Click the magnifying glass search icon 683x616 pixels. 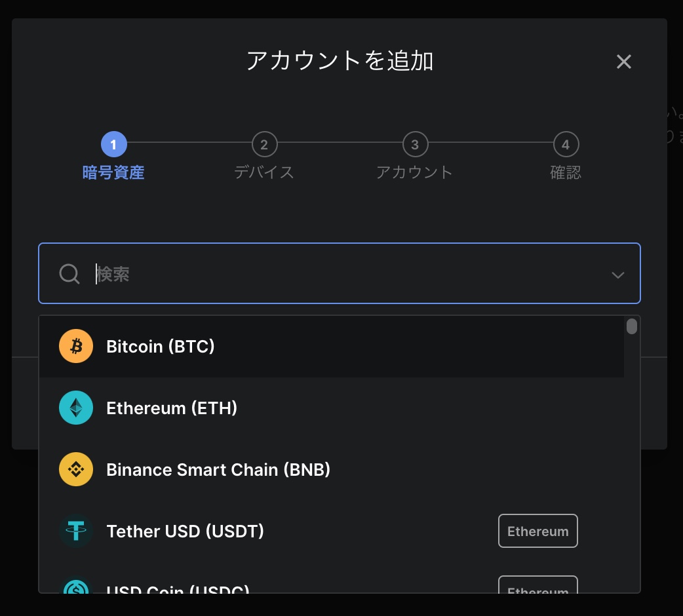pyautogui.click(x=69, y=273)
